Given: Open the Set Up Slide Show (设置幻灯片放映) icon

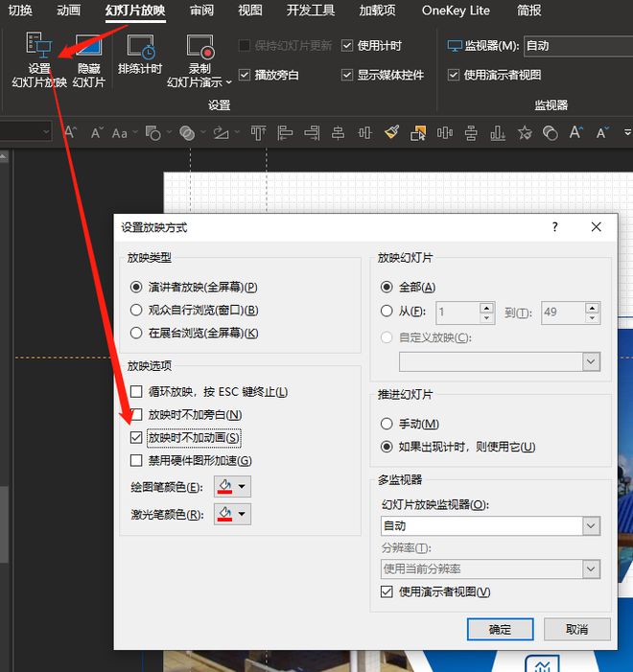Looking at the screenshot, I should (x=39, y=45).
